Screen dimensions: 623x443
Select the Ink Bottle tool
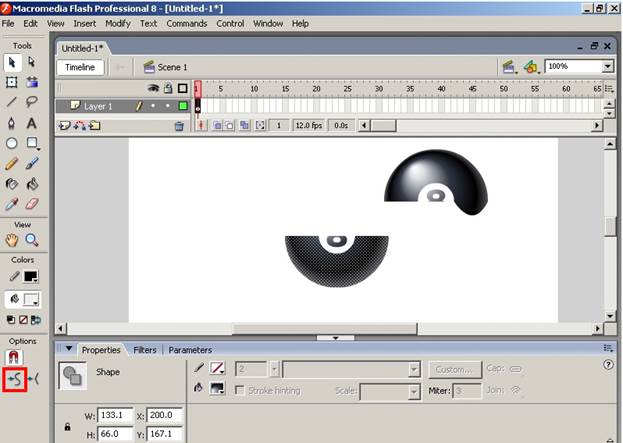pos(12,184)
